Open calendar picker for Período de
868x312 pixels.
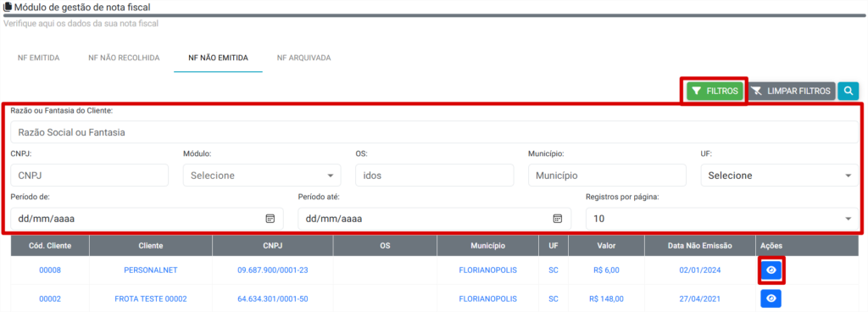(270, 219)
